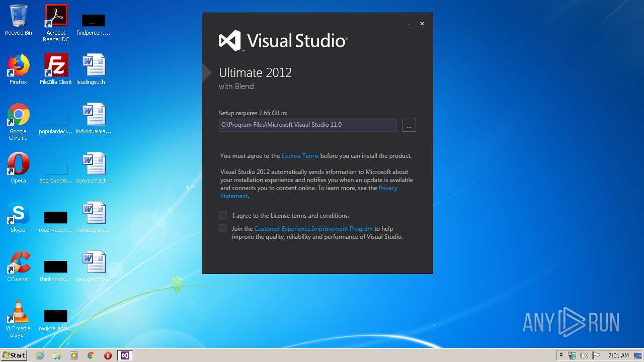Select the leadingsuch Word document
The height and width of the screenshot is (362, 644).
coord(94,69)
